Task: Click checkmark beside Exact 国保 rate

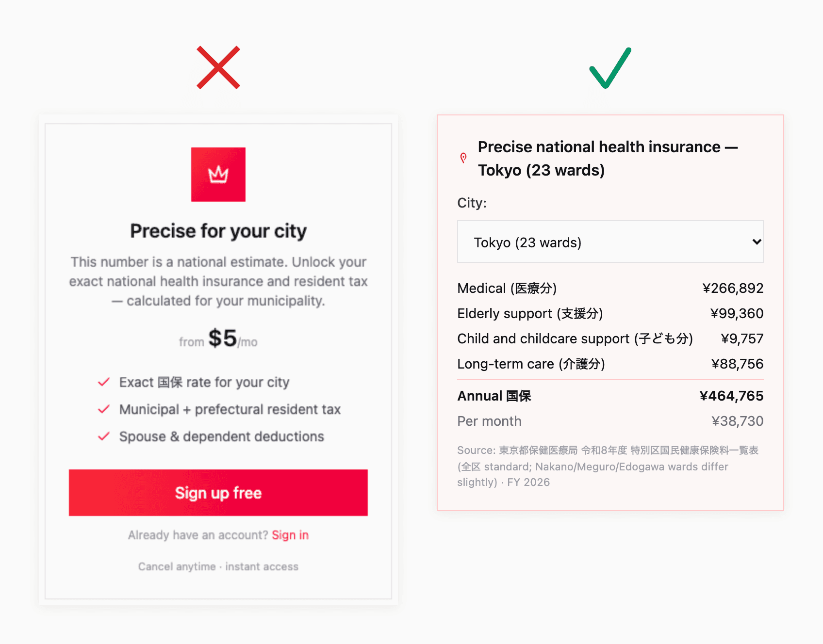Action: click(x=104, y=382)
